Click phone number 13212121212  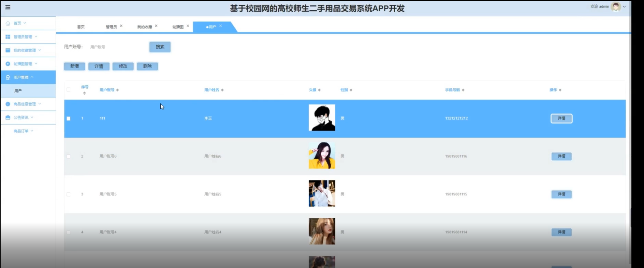pyautogui.click(x=456, y=118)
